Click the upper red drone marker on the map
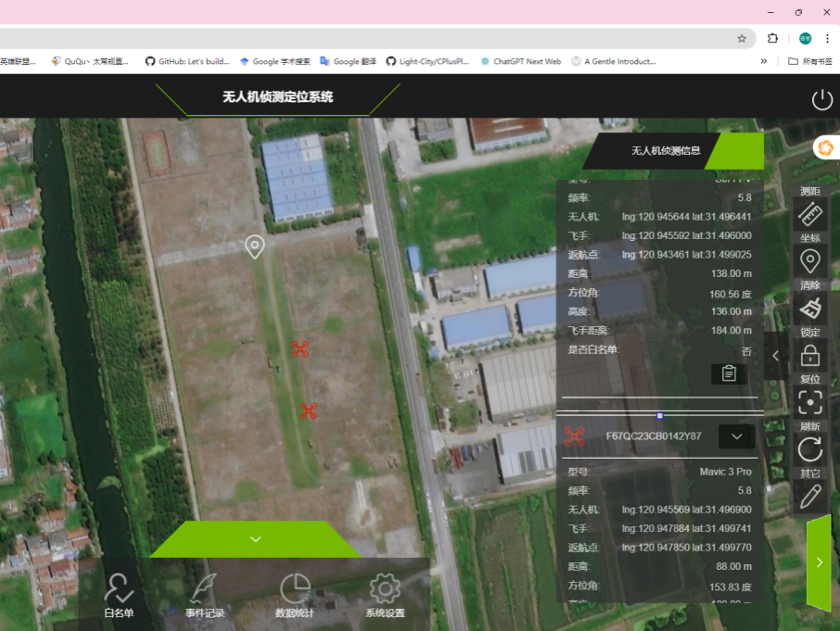The height and width of the screenshot is (631, 840). (x=299, y=348)
